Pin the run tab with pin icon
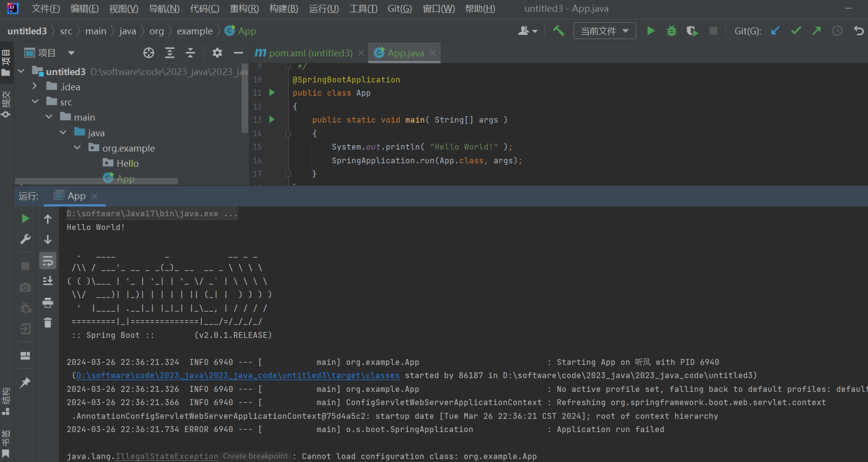 (25, 383)
